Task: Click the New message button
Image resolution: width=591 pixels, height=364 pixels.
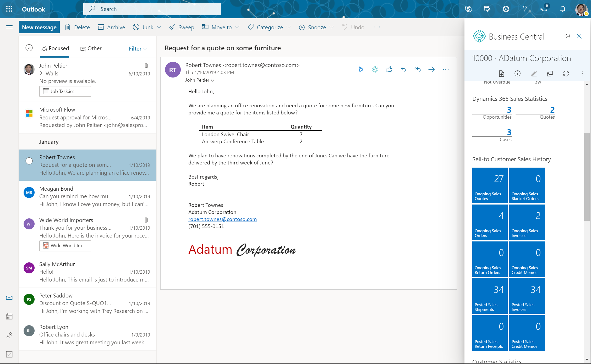Action: 39,27
